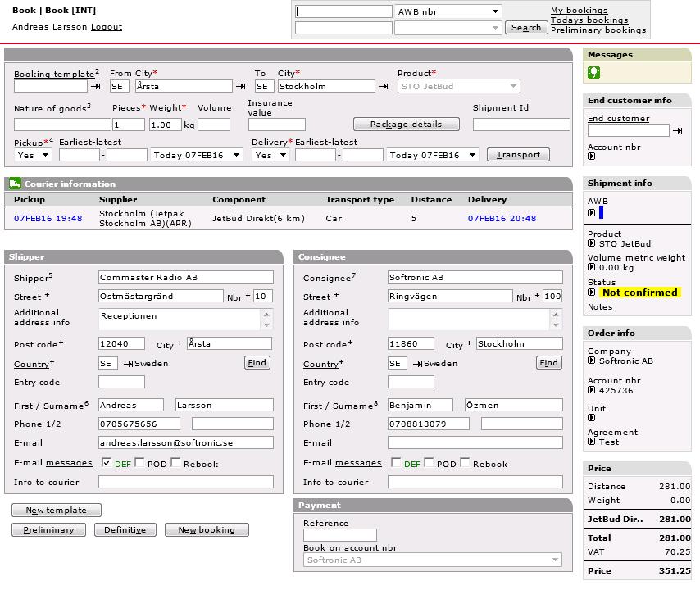
Task: Click the arrow icon beside Agreement Test
Action: point(592,442)
